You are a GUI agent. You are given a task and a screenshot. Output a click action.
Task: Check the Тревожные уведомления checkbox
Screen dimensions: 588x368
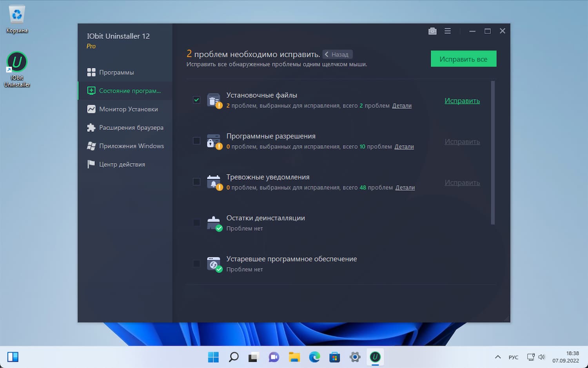[196, 182]
